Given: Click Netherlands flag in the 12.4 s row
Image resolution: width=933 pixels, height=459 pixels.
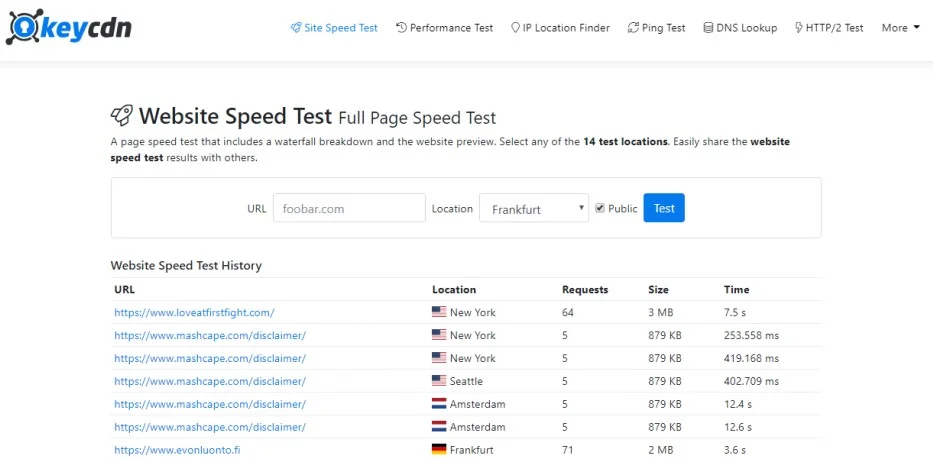Looking at the screenshot, I should tap(439, 404).
